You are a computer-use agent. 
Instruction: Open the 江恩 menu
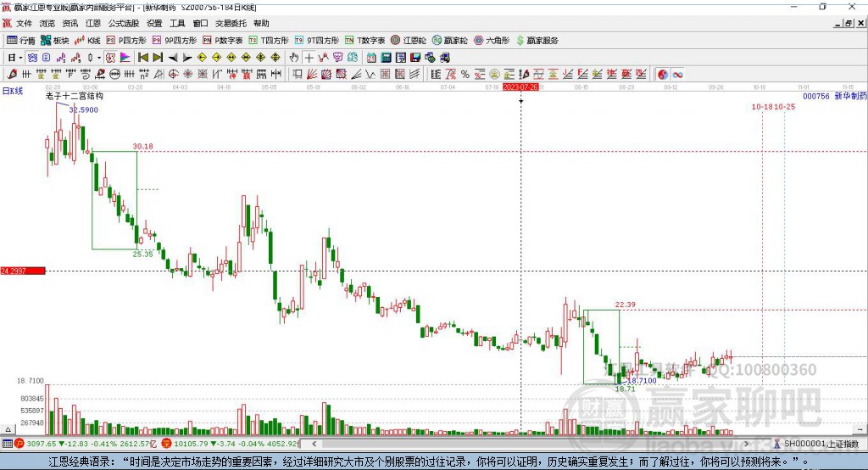point(93,23)
